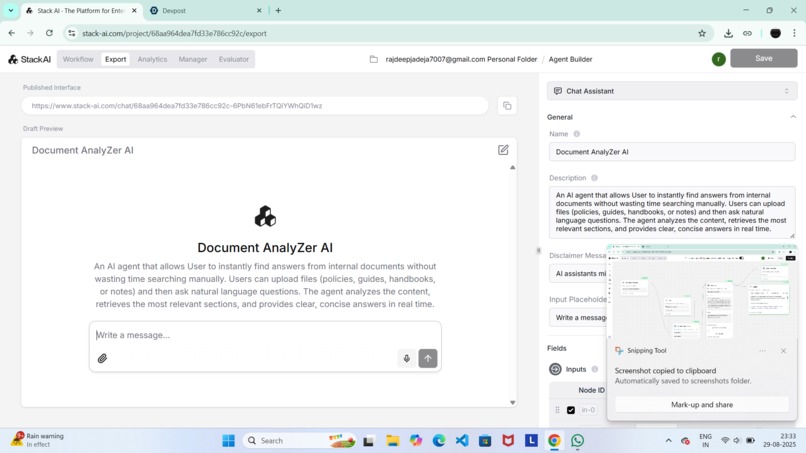Click the Inputs info icon
This screenshot has height=453, width=806.
pos(595,369)
